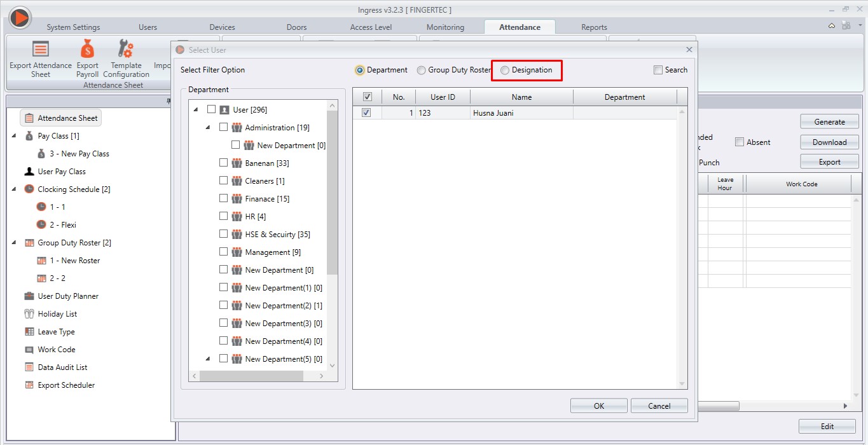Select the User Pay Class person icon

29,172
